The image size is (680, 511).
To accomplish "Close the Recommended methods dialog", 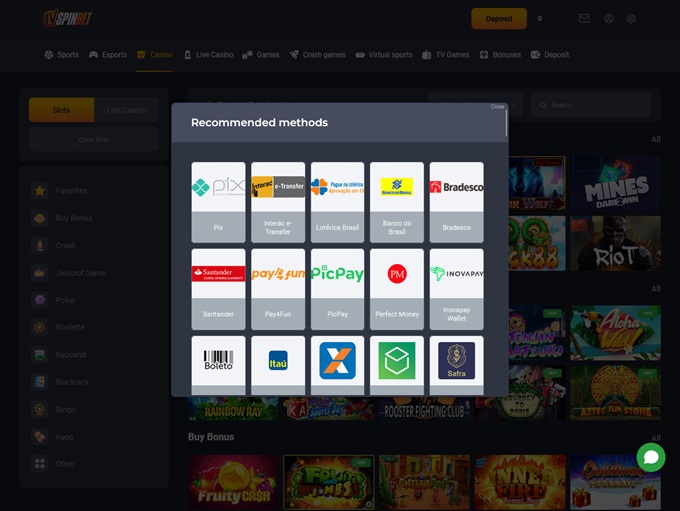I will (x=497, y=106).
